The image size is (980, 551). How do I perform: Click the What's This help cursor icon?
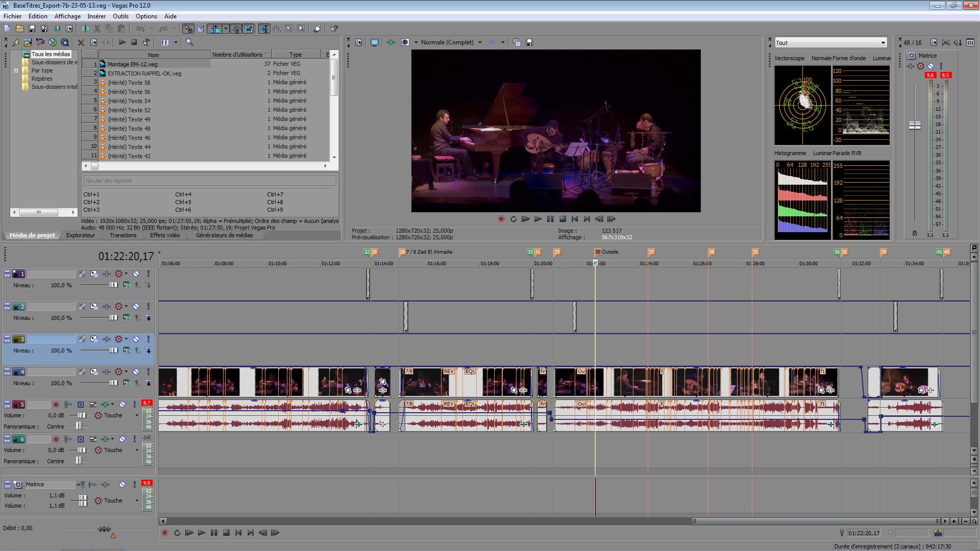pos(334,29)
